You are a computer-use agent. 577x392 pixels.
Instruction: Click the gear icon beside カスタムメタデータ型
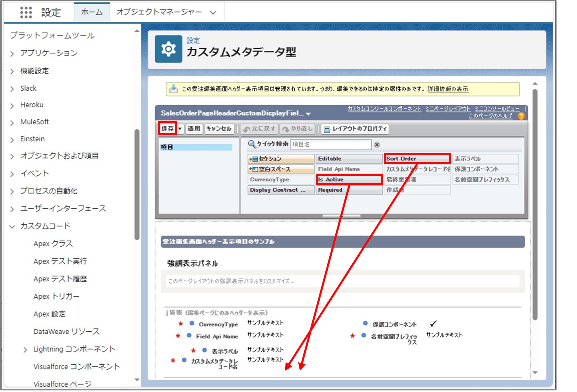pyautogui.click(x=168, y=49)
